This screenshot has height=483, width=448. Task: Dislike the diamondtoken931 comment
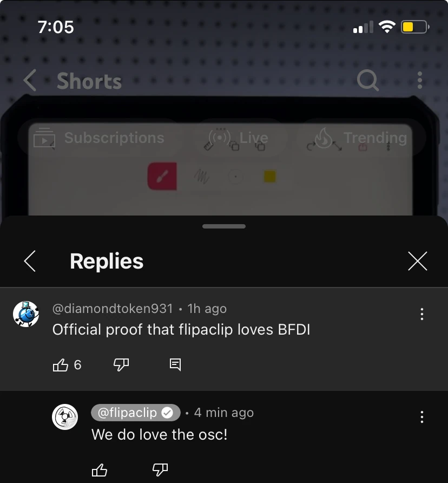click(121, 365)
